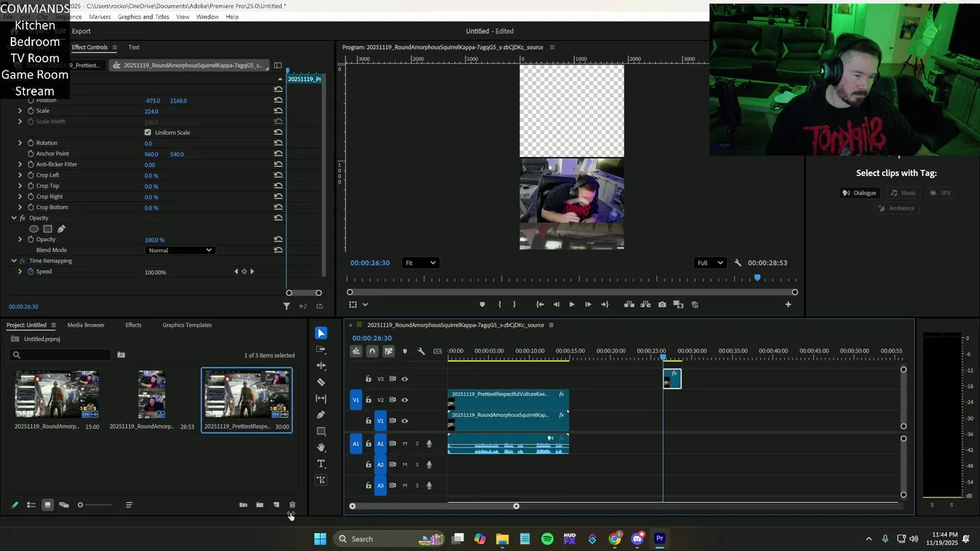Screen dimensions: 980x551
Task: Collapse the Time Remapping section
Action: pyautogui.click(x=14, y=261)
